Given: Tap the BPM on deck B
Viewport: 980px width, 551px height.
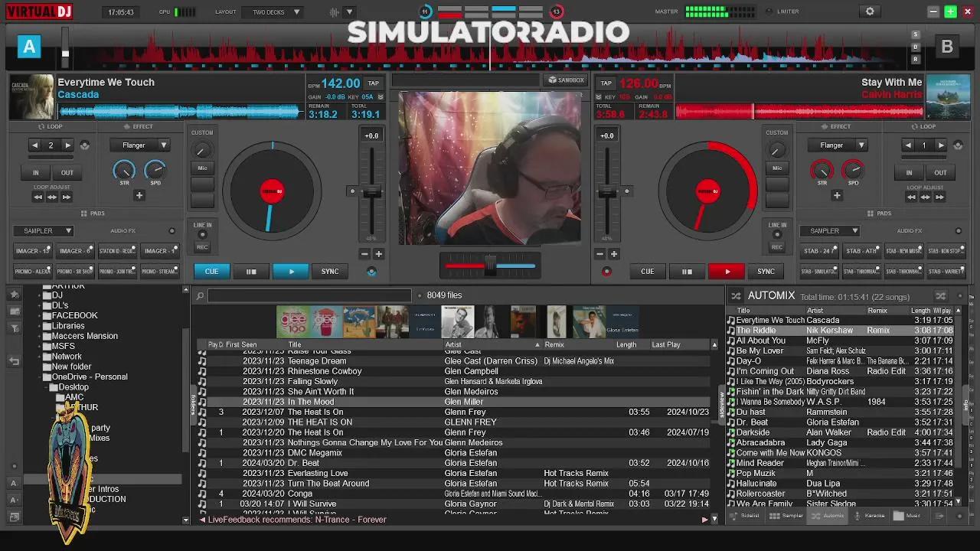Looking at the screenshot, I should (606, 83).
